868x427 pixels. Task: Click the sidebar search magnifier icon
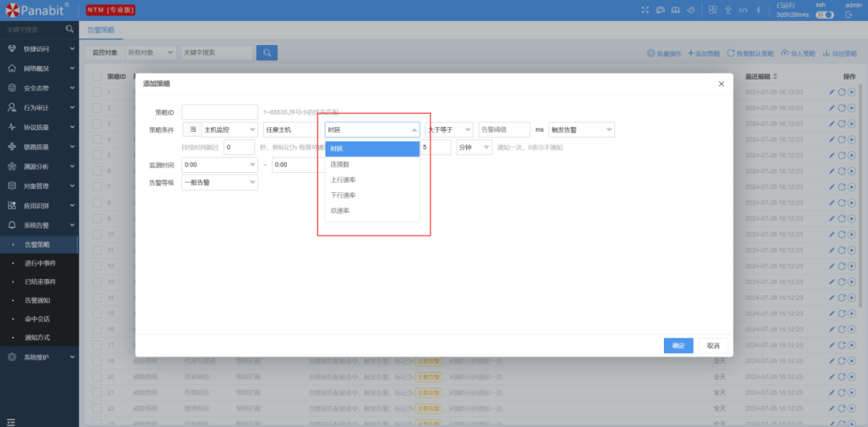(x=69, y=29)
